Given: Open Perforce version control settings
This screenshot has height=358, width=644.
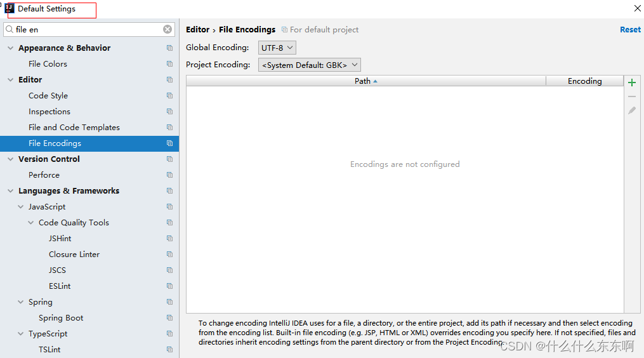Looking at the screenshot, I should point(44,175).
